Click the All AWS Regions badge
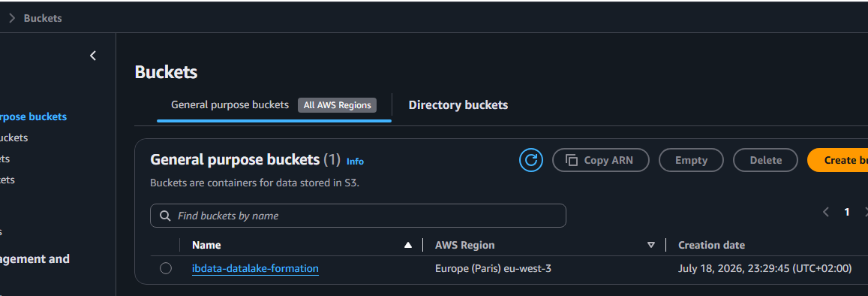868x296 pixels. coord(337,105)
